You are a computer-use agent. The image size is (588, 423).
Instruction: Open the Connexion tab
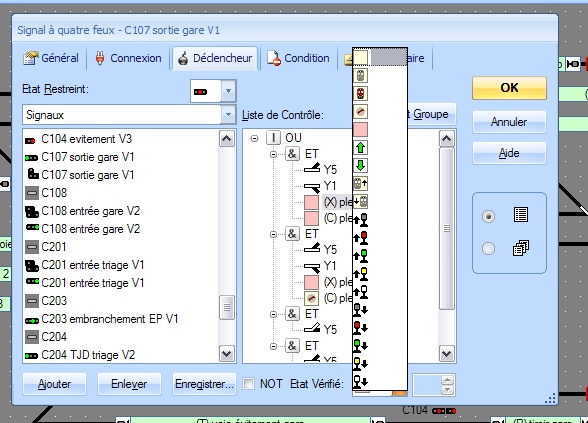(x=128, y=58)
